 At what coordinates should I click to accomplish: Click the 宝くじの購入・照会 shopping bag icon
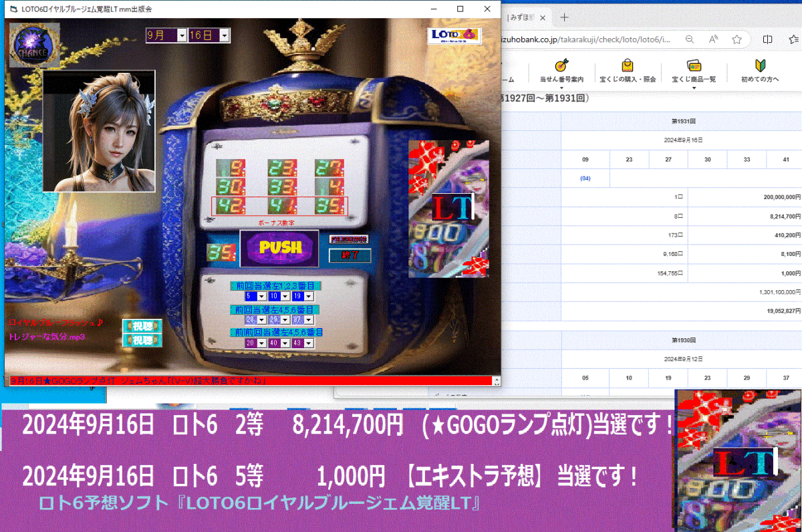click(x=627, y=66)
